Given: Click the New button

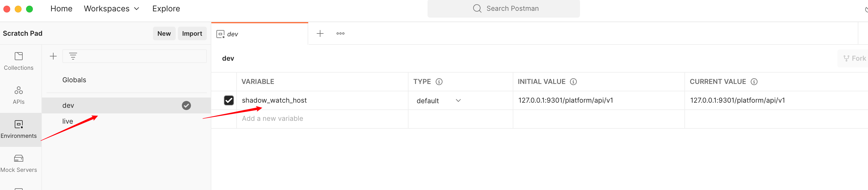Looking at the screenshot, I should tap(164, 33).
